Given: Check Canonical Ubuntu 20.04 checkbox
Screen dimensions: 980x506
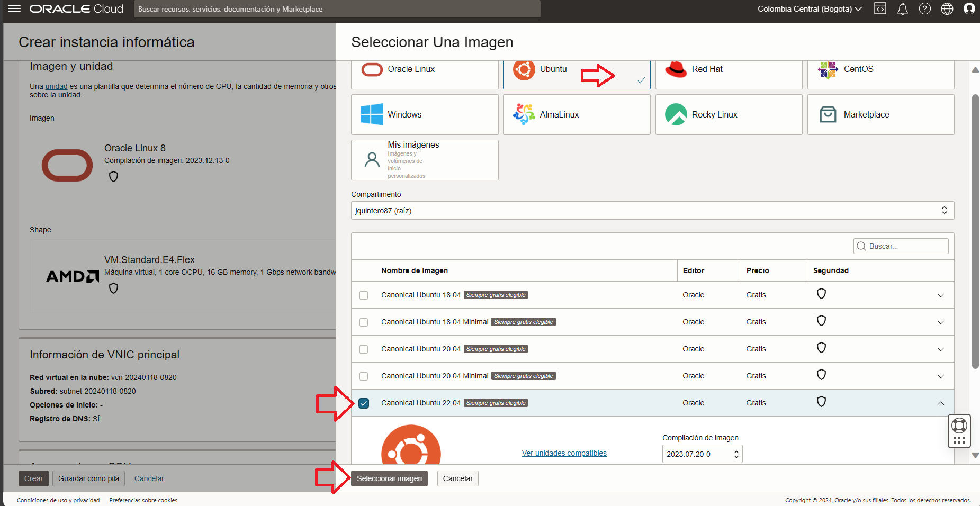Looking at the screenshot, I should click(x=364, y=349).
